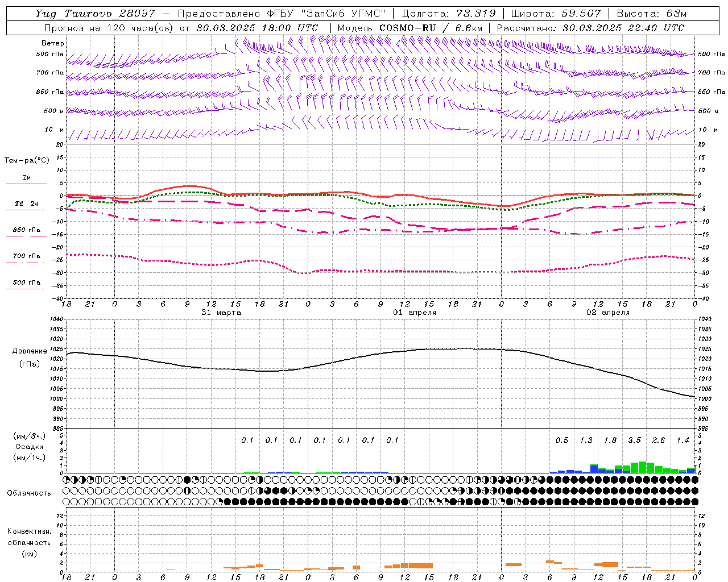
Task: Click the 3.5 precipitation total
Action: 635,440
